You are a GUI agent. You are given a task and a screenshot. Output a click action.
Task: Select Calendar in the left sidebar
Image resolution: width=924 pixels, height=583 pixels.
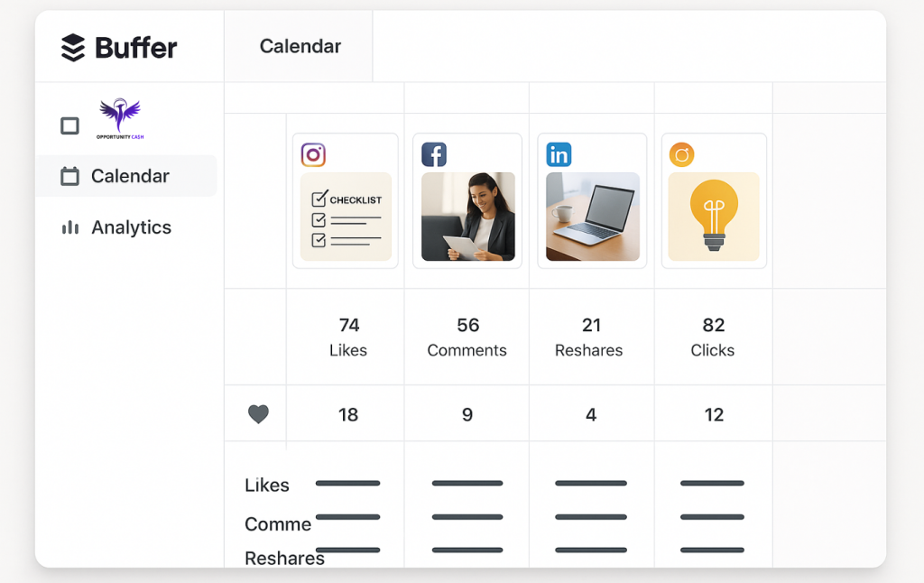click(129, 177)
